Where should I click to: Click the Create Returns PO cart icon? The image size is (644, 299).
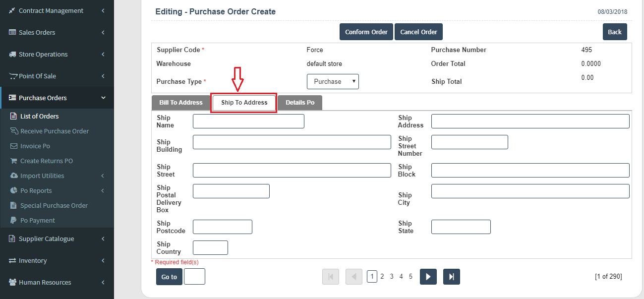[x=14, y=161]
